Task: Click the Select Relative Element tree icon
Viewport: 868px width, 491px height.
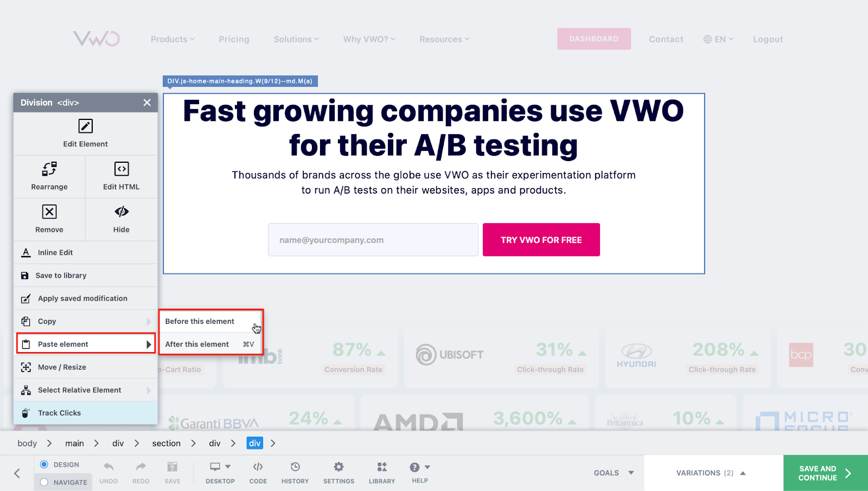Action: (26, 390)
